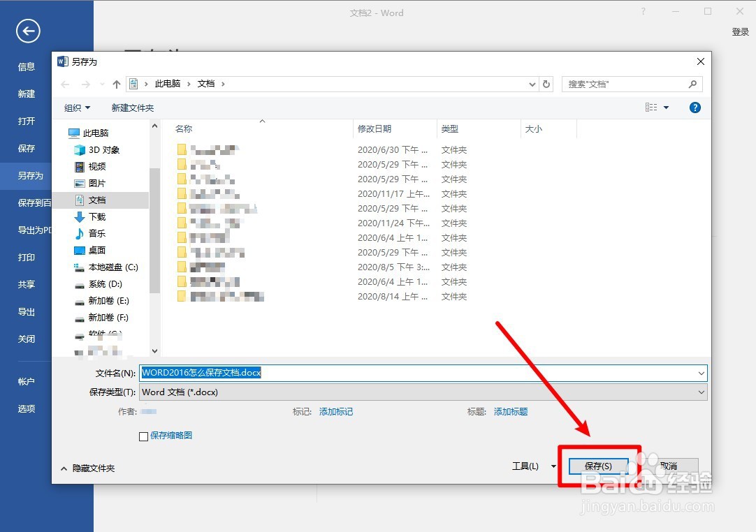Click the up-one-level folder arrow

[116, 83]
